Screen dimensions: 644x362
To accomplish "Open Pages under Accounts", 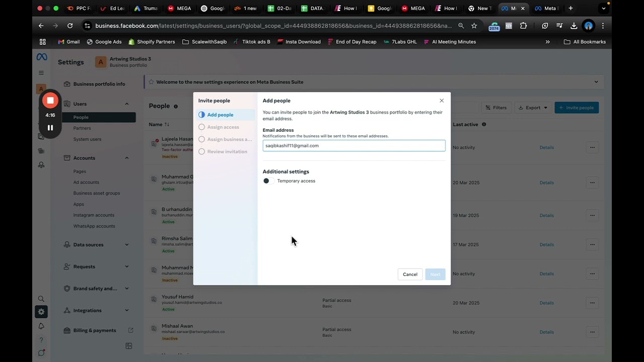I will click(x=79, y=171).
